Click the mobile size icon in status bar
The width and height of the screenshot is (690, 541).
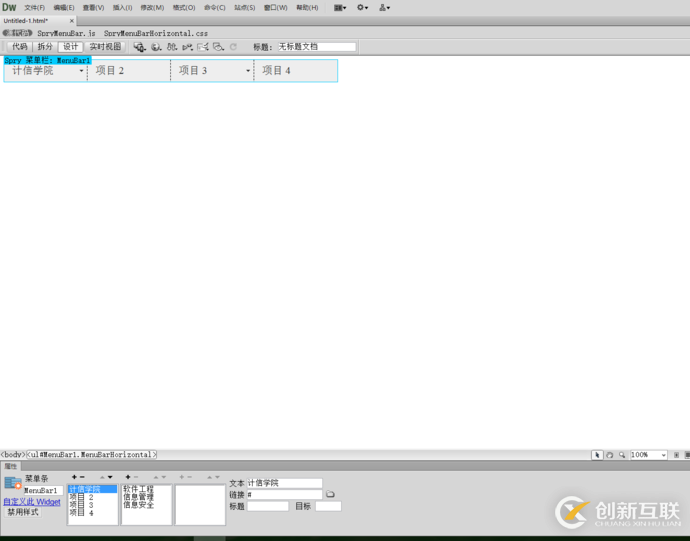676,455
